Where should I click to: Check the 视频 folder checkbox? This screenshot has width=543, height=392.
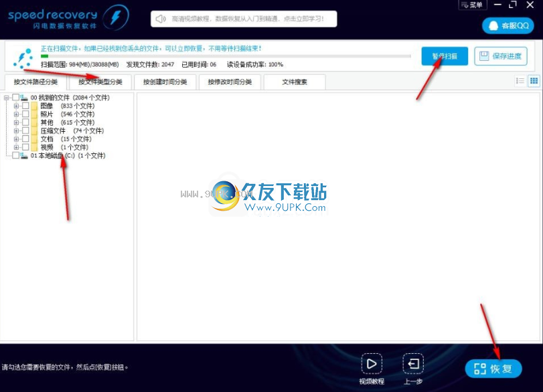click(25, 147)
